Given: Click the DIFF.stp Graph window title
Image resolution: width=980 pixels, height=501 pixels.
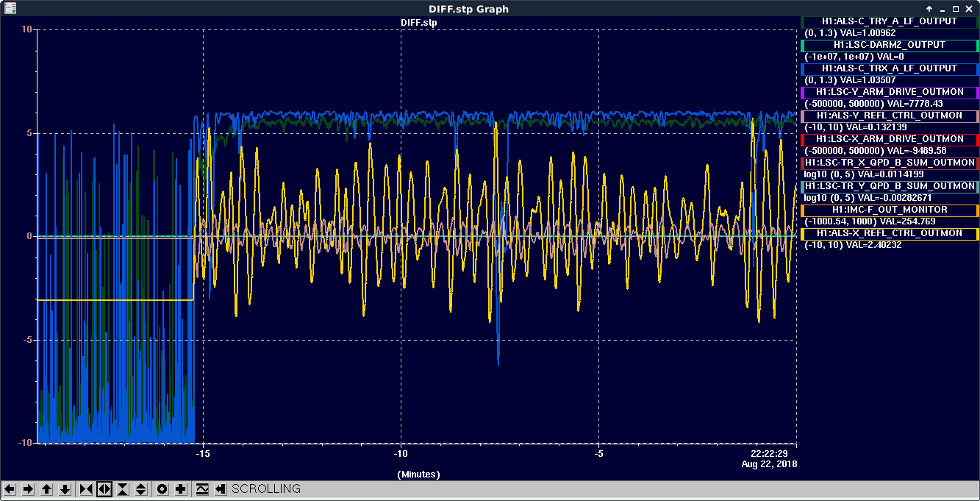Looking at the screenshot, I should [x=468, y=9].
